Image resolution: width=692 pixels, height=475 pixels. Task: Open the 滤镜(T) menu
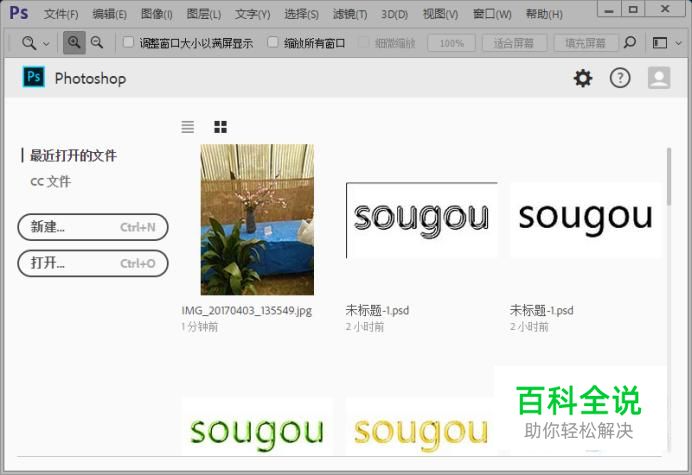(x=350, y=14)
